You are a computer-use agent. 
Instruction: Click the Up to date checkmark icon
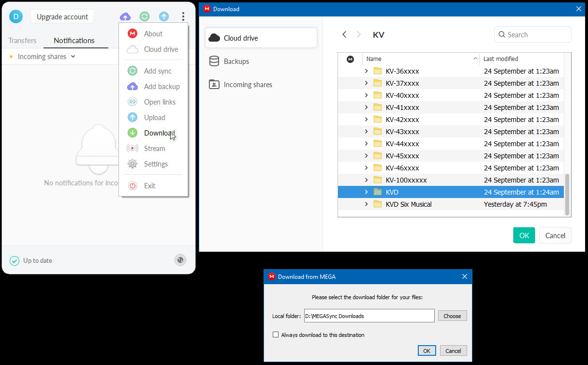coord(15,261)
